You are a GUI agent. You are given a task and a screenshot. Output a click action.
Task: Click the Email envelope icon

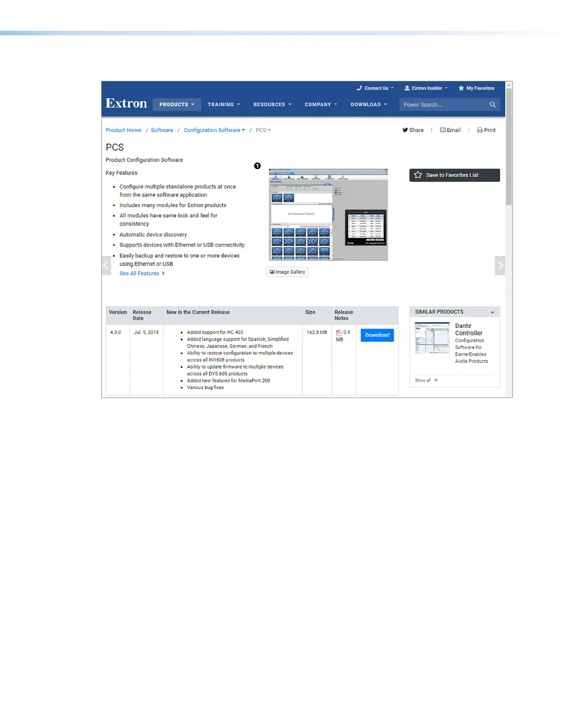tap(442, 130)
